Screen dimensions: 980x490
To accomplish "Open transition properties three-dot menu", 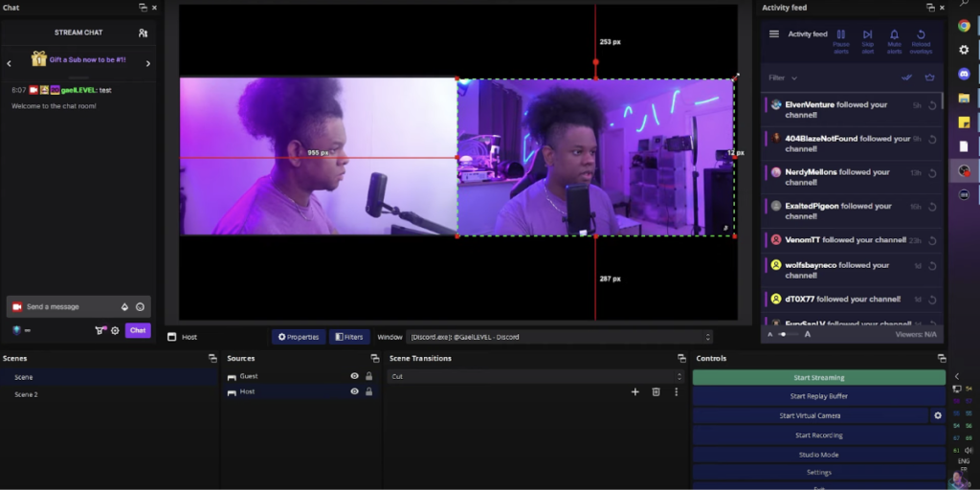I will pos(676,391).
